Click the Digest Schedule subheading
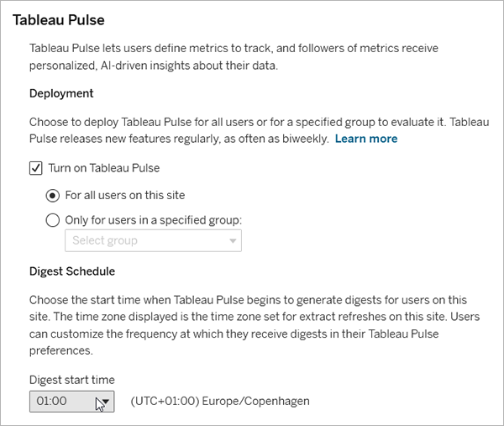504x426 pixels. pos(71,271)
